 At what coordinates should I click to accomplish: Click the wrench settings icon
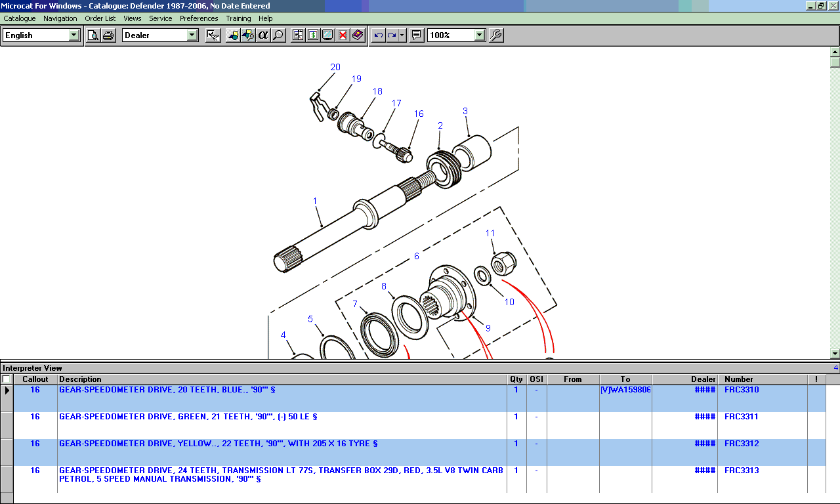coord(496,35)
